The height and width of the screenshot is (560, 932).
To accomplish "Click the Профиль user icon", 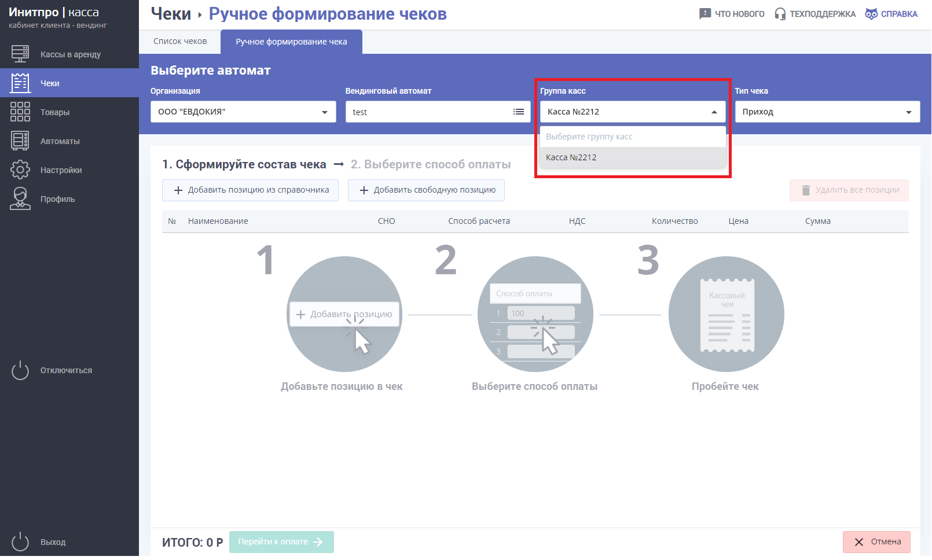I will pos(20,198).
